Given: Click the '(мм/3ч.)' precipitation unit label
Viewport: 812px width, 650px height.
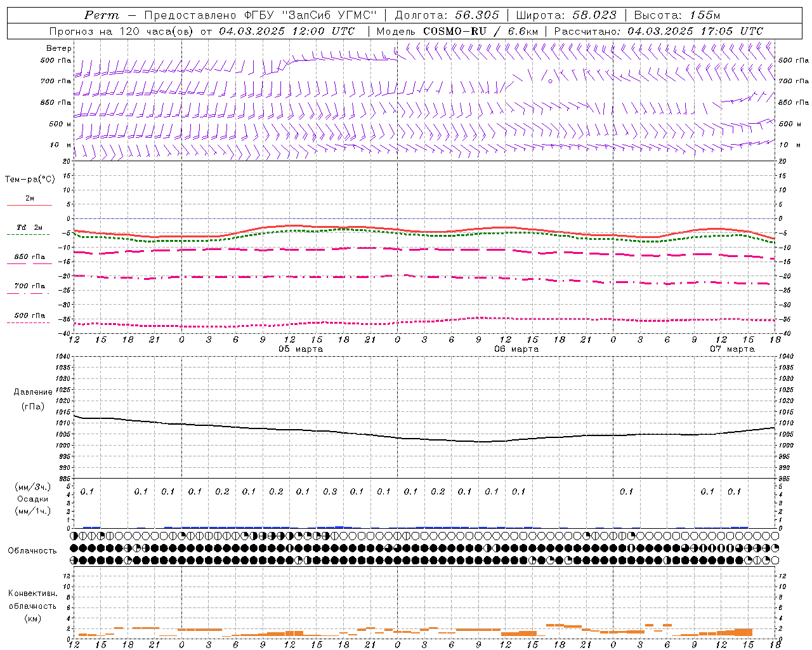Looking at the screenshot, I should click(33, 487).
